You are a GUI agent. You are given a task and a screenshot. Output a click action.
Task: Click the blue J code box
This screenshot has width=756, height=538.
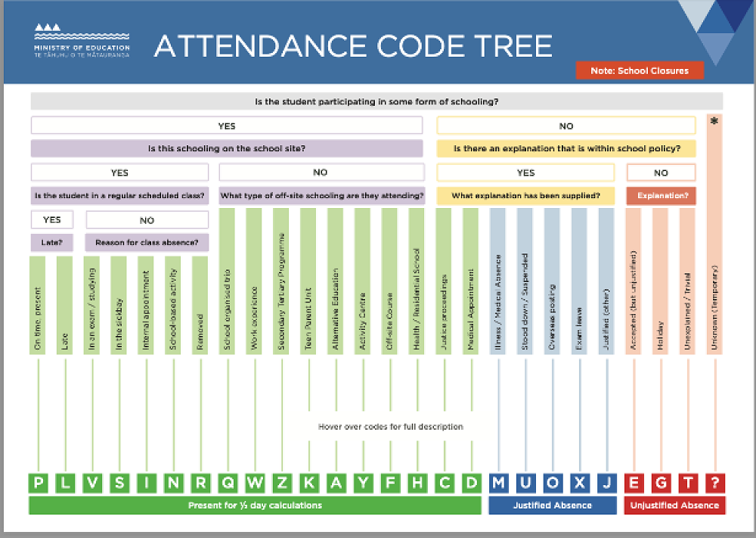coord(607,483)
